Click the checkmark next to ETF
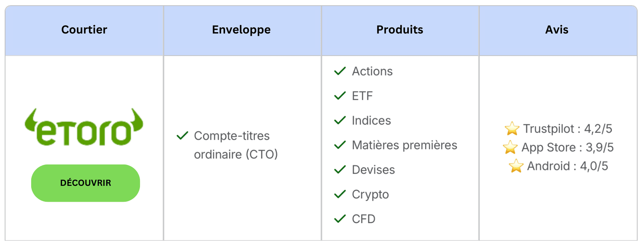 coord(340,96)
